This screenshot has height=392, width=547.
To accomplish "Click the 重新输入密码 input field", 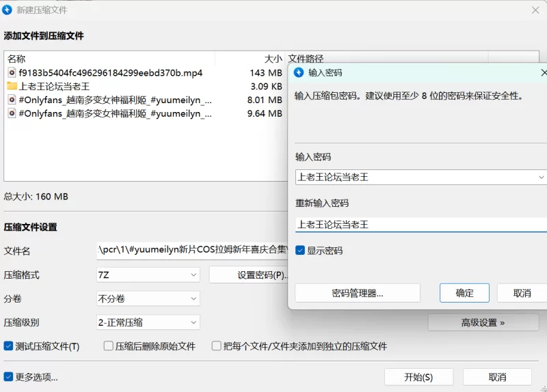I will [420, 224].
